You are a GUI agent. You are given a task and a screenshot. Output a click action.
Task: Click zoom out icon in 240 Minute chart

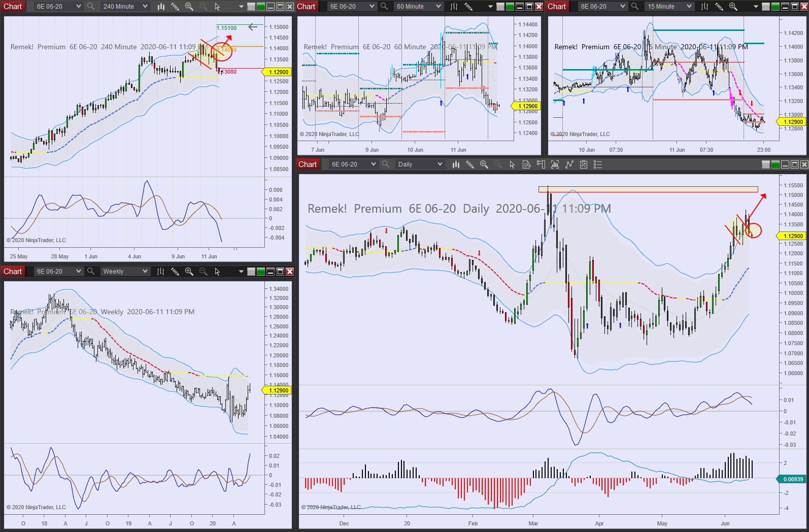tap(204, 6)
